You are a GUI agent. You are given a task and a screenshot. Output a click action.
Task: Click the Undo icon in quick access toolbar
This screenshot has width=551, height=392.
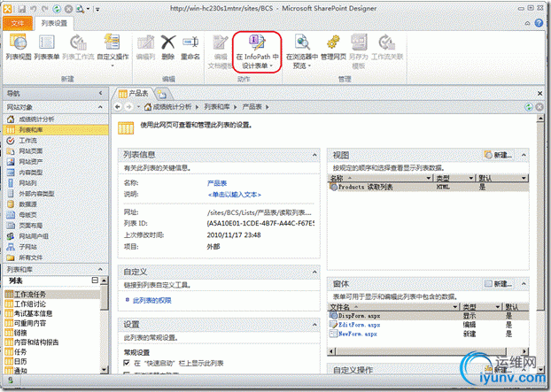(34, 9)
